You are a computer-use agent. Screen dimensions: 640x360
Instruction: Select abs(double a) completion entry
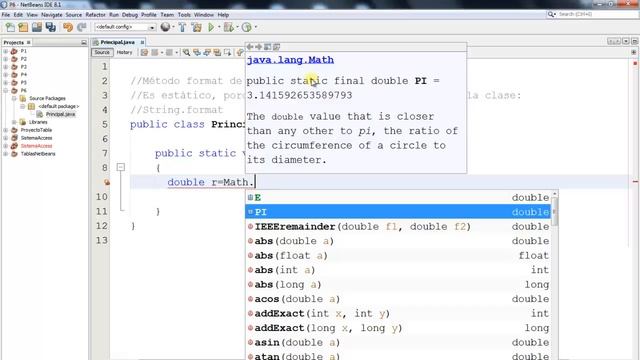point(398,241)
